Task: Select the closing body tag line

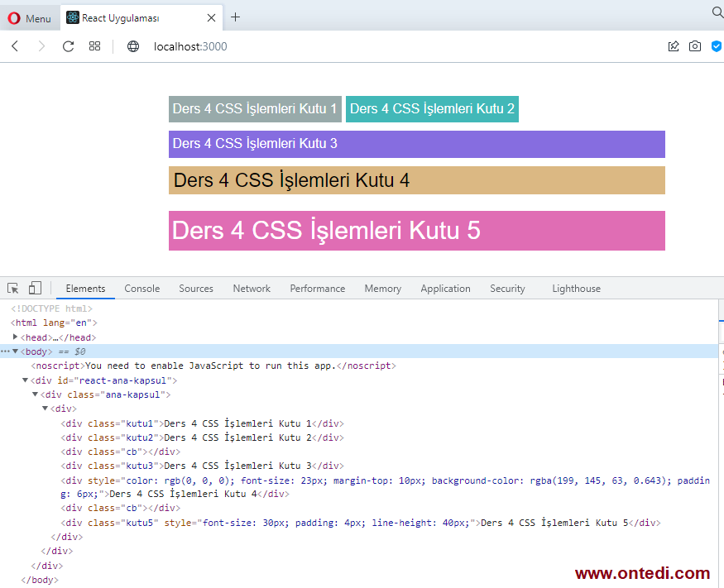Action: point(40,580)
